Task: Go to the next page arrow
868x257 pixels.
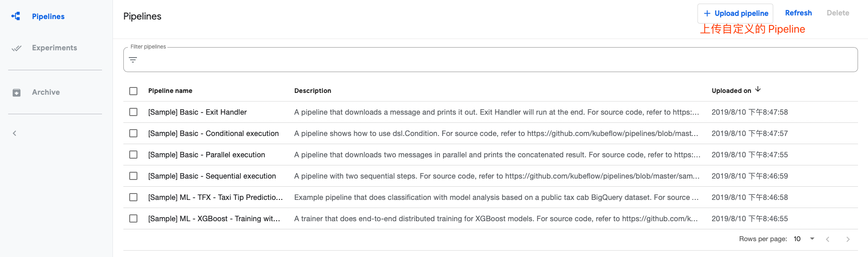Action: click(848, 239)
